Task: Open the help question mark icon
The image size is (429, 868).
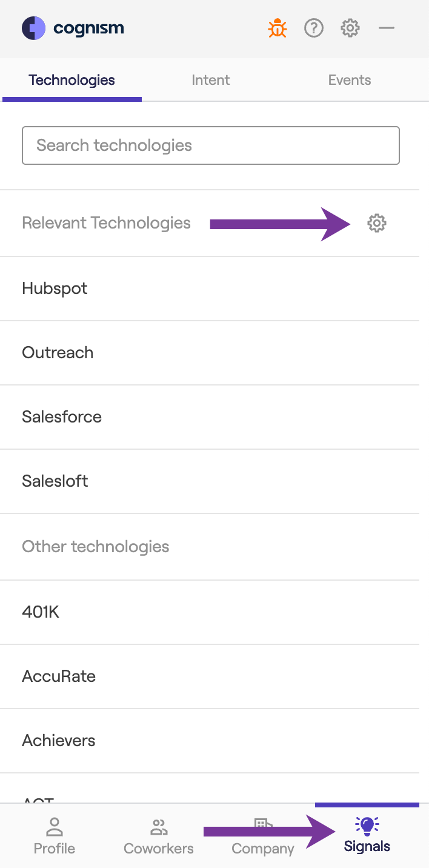Action: [x=314, y=28]
